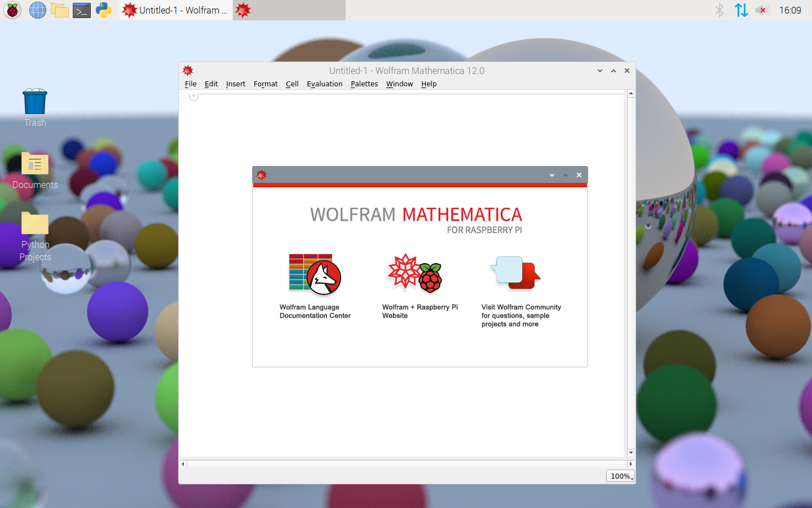Open the Format menu

[x=266, y=84]
